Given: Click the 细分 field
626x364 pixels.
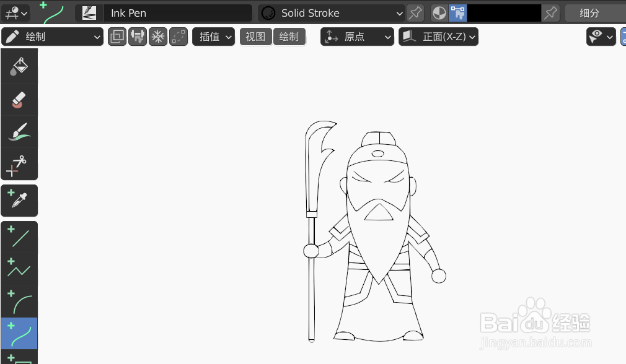Looking at the screenshot, I should [595, 13].
